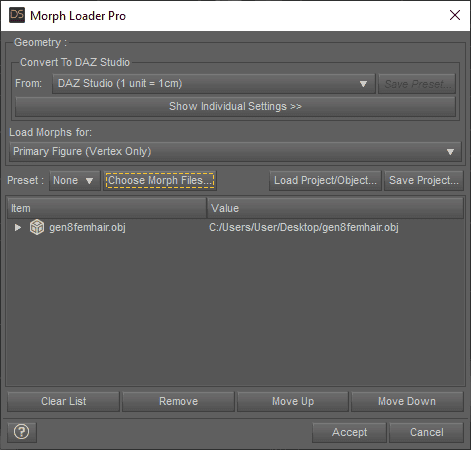Select the gen8femhair.obj item name
The width and height of the screenshot is (471, 450).
pos(87,227)
